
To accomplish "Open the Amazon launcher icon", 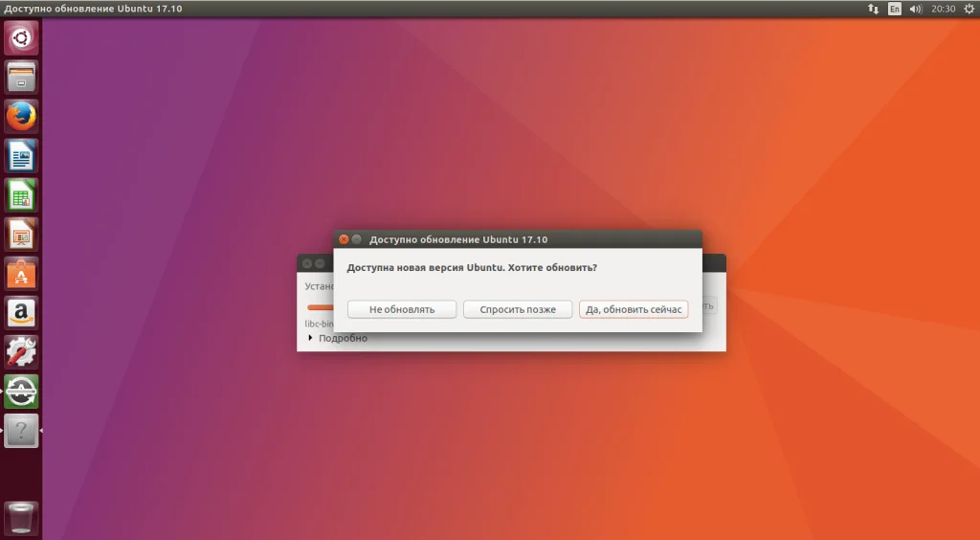I will pos(21,312).
